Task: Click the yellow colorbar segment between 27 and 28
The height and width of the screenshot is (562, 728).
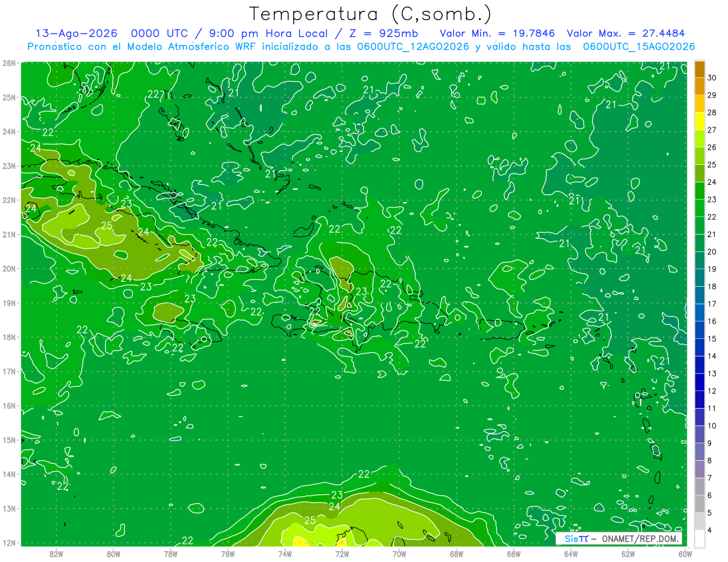Action: 699,121
